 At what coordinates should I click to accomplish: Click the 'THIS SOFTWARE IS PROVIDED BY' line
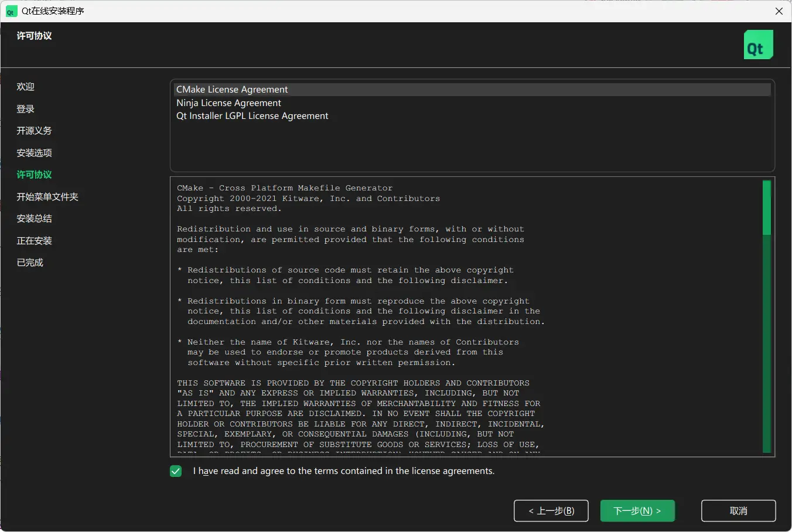click(x=353, y=383)
